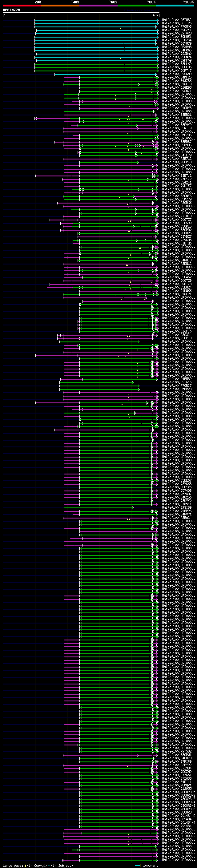Select hit UniRef100_Q9SDA0
The width and height of the screenshot is (197, 868).
pos(177,54)
